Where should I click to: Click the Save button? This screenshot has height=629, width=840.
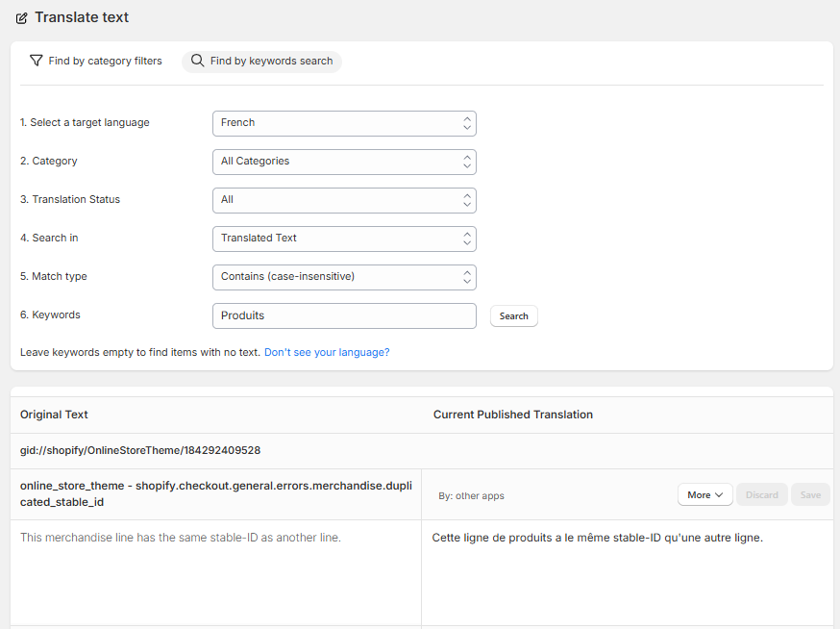click(810, 495)
